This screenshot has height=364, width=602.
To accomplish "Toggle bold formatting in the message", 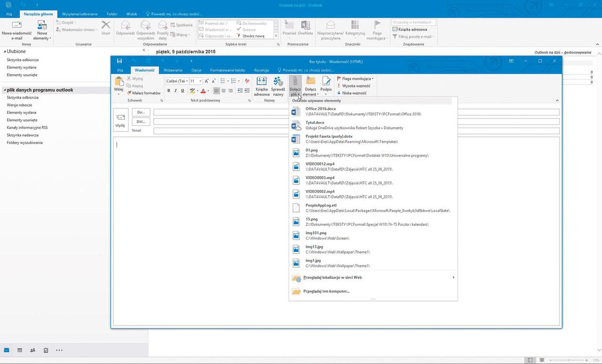I will click(169, 91).
